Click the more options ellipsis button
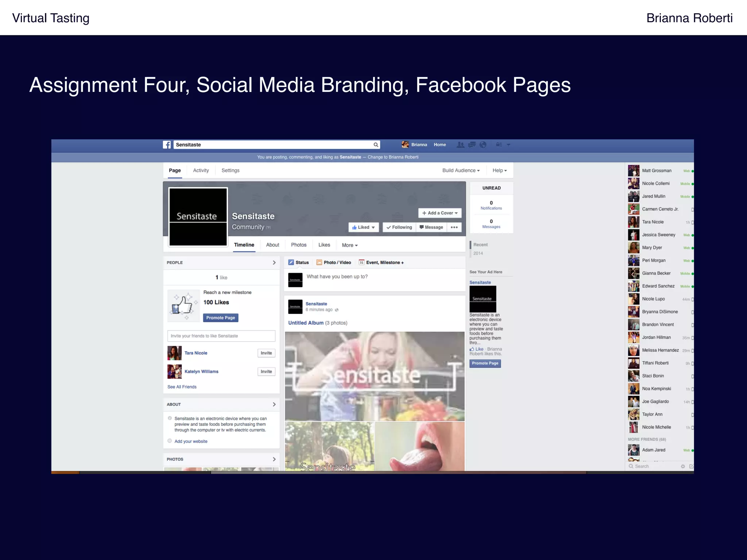The height and width of the screenshot is (560, 747). click(x=454, y=227)
